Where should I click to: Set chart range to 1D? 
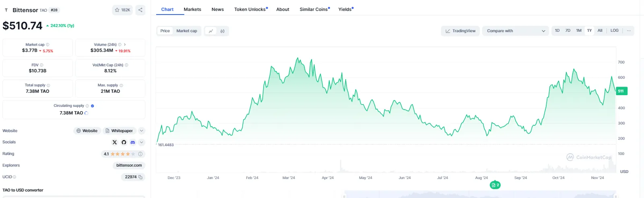point(557,31)
